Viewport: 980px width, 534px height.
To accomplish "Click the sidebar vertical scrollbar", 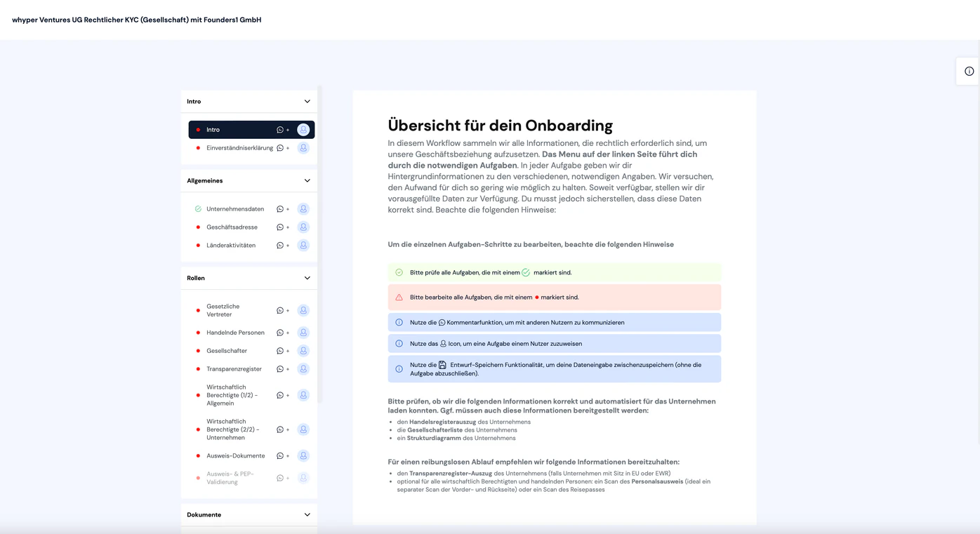I will coord(320,244).
